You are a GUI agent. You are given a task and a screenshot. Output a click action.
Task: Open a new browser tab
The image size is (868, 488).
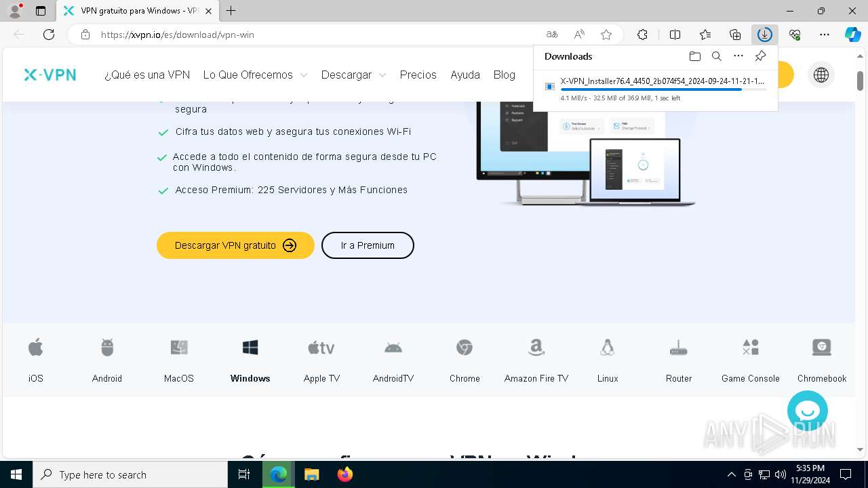click(x=231, y=11)
